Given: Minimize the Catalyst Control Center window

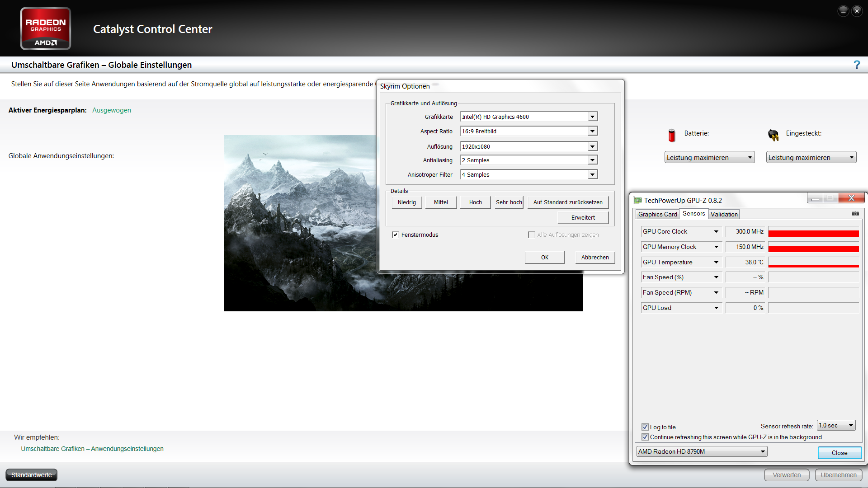Looking at the screenshot, I should pyautogui.click(x=843, y=11).
